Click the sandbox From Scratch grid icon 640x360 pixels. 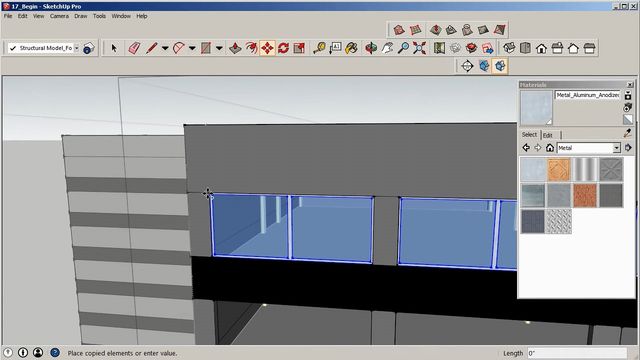415,30
